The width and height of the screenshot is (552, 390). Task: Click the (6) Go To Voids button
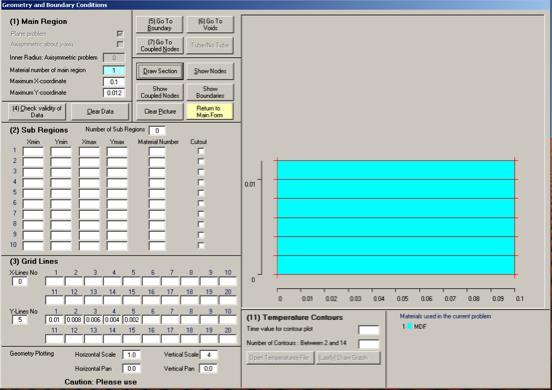tap(210, 24)
